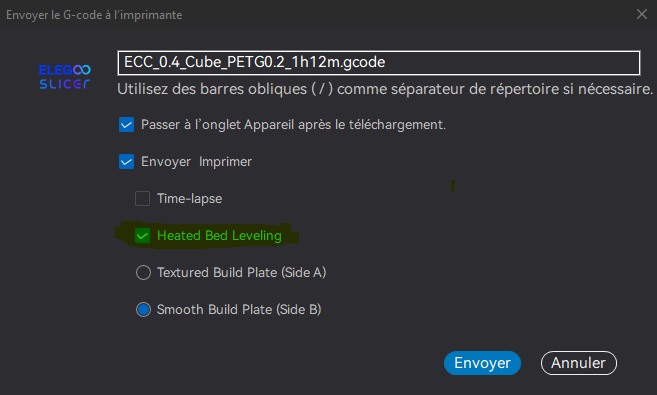657x395 pixels.
Task: Click the directory separator hint text
Action: [x=385, y=89]
